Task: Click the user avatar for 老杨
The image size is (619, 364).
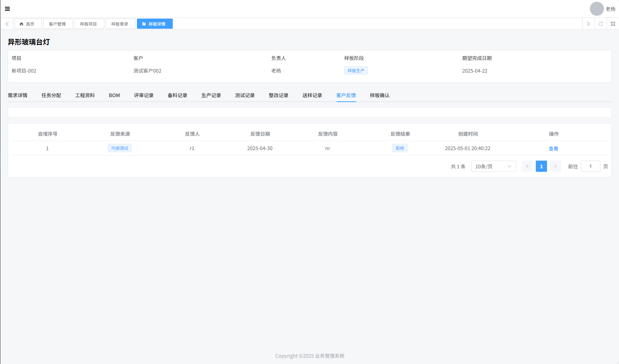Action: pos(597,9)
